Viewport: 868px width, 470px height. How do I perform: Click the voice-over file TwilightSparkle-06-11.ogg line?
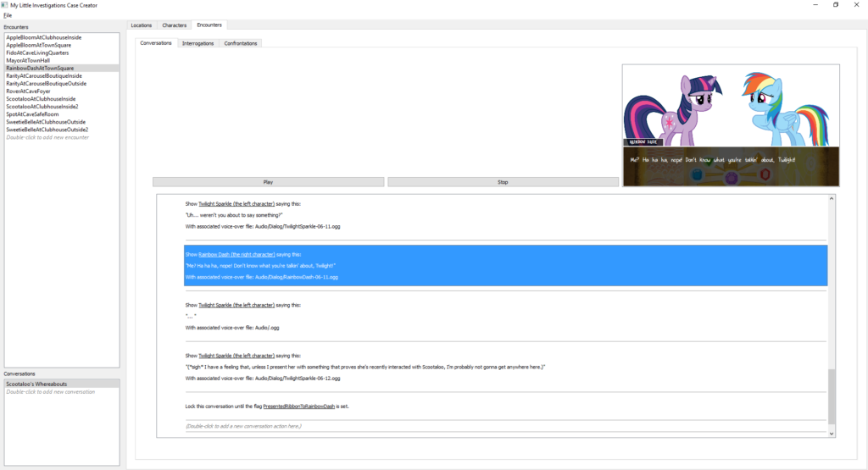coord(263,227)
